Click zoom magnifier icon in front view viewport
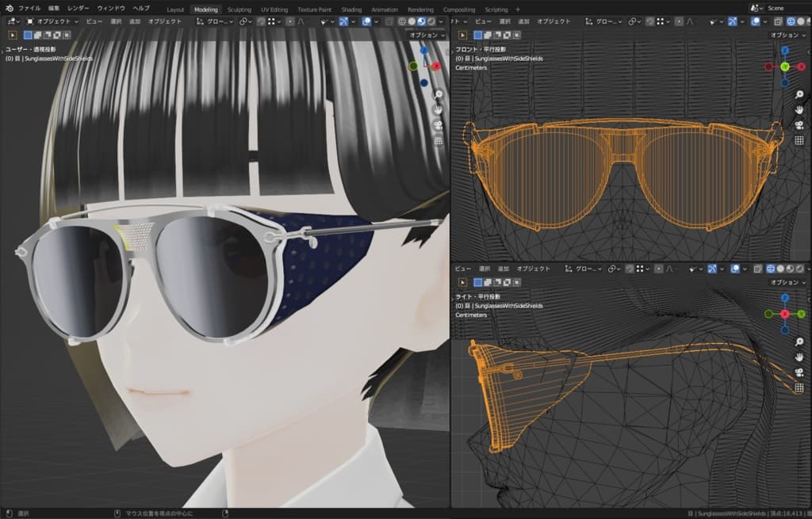812x519 pixels. coord(799,95)
